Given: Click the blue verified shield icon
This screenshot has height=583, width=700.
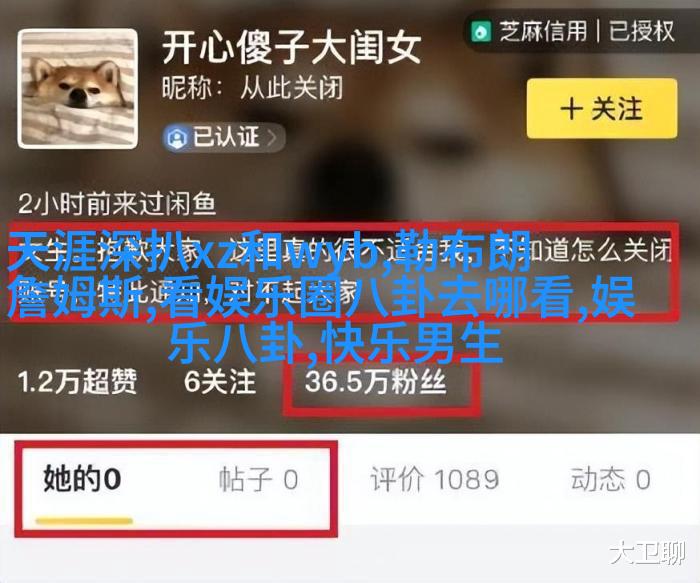Looking at the screenshot, I should pyautogui.click(x=177, y=137).
